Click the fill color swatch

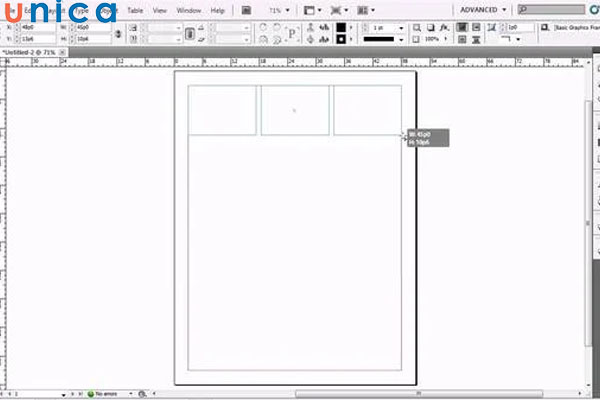[x=341, y=28]
